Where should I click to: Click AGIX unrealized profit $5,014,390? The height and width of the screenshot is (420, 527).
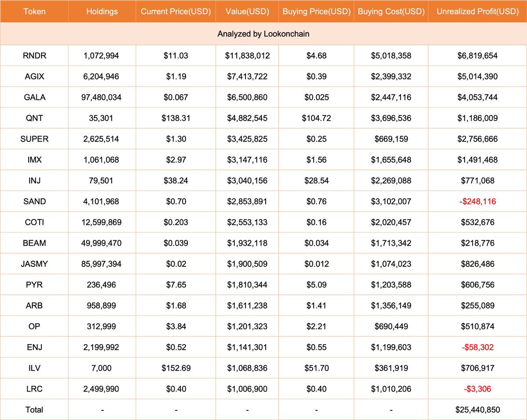click(x=478, y=76)
